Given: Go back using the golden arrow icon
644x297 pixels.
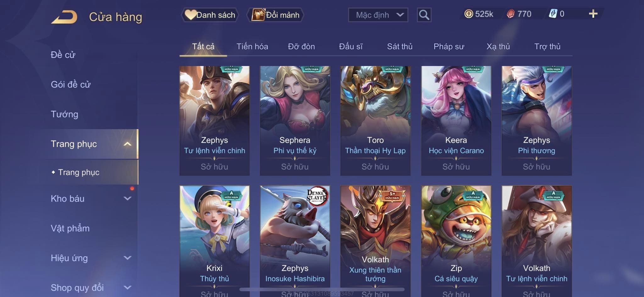Looking at the screenshot, I should coord(64,17).
